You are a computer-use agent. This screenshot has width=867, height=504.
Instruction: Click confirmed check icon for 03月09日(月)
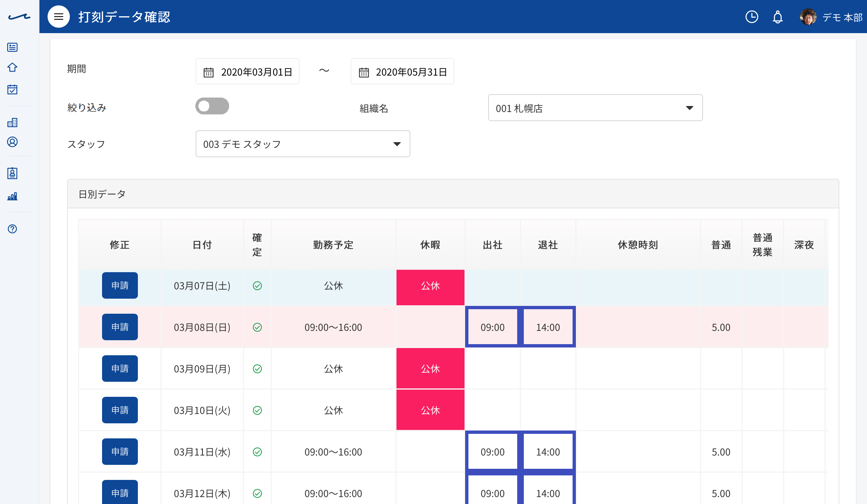[257, 369]
